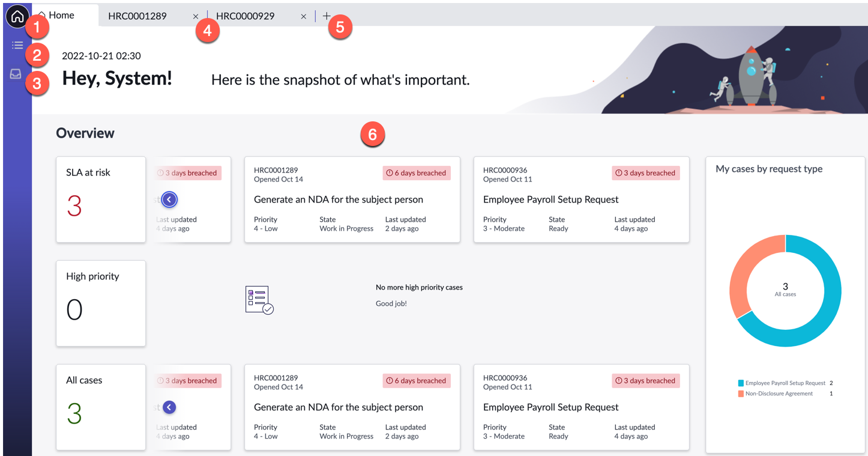Click 'My cases by request type' heading

tap(769, 169)
